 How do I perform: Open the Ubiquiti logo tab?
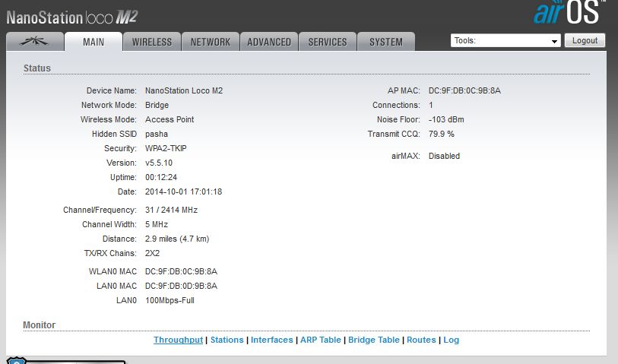pyautogui.click(x=35, y=42)
